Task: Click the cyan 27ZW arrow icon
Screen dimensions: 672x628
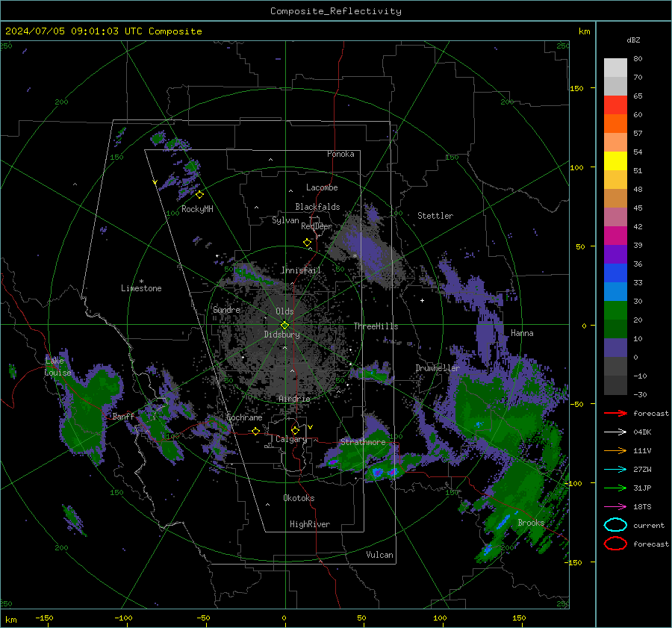Action: click(615, 470)
